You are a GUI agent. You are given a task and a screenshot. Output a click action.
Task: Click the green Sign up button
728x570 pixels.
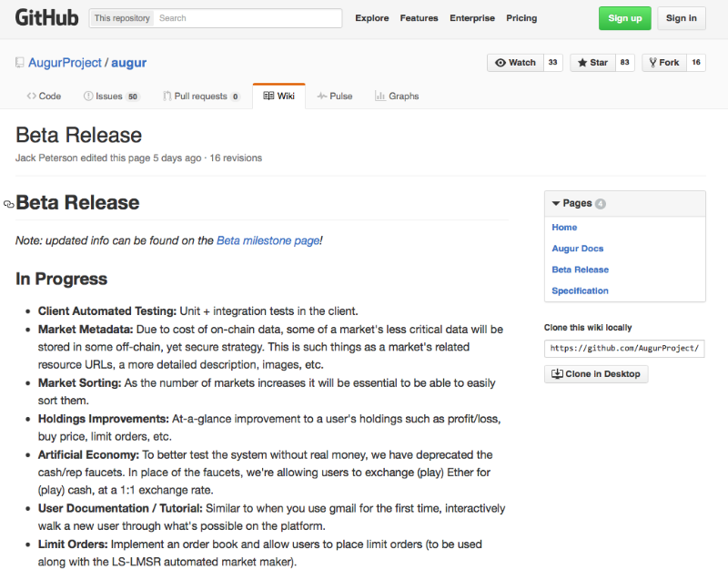(x=625, y=18)
